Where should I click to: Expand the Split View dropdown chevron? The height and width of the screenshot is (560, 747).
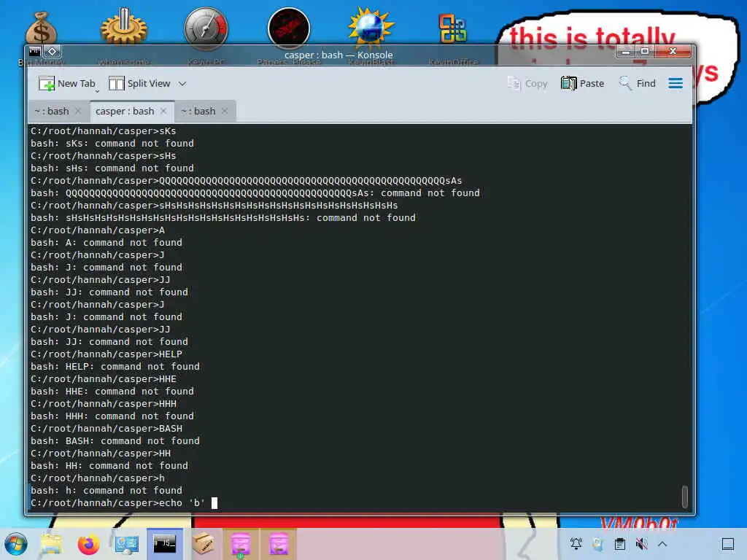[182, 84]
